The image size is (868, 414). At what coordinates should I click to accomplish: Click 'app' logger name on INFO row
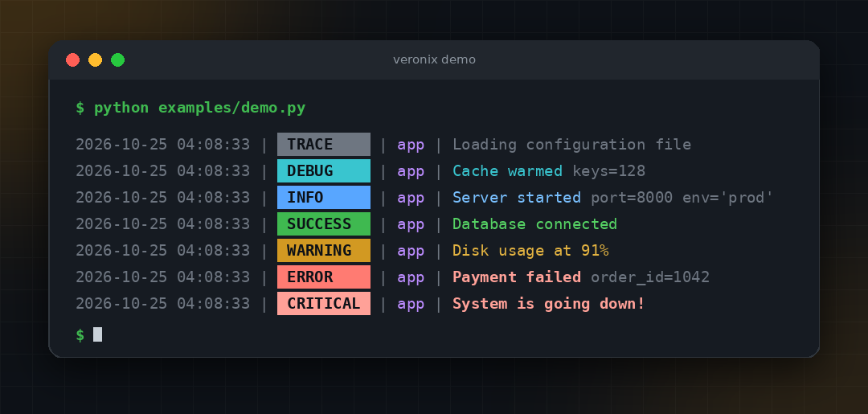point(411,199)
